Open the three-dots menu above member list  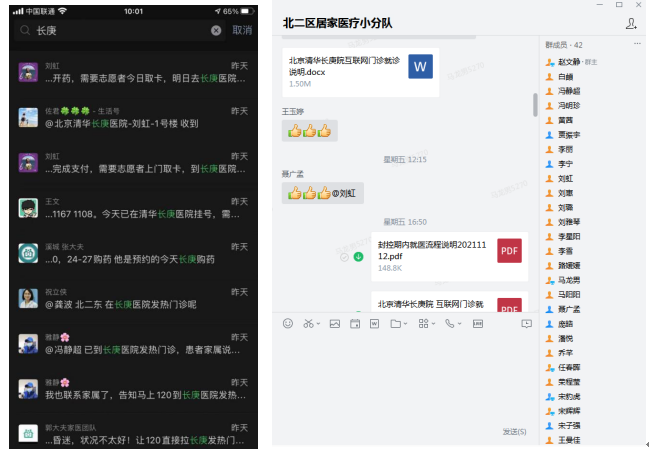click(x=637, y=45)
